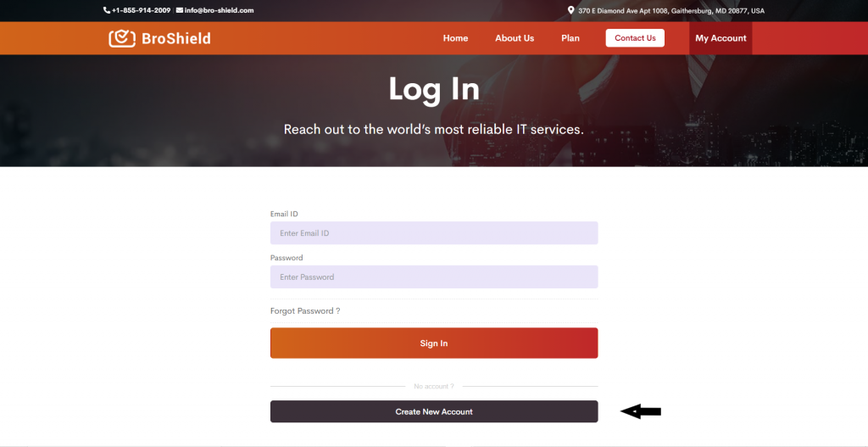Click the 'Log In' heading
Image resolution: width=868 pixels, height=447 pixels.
click(x=434, y=88)
